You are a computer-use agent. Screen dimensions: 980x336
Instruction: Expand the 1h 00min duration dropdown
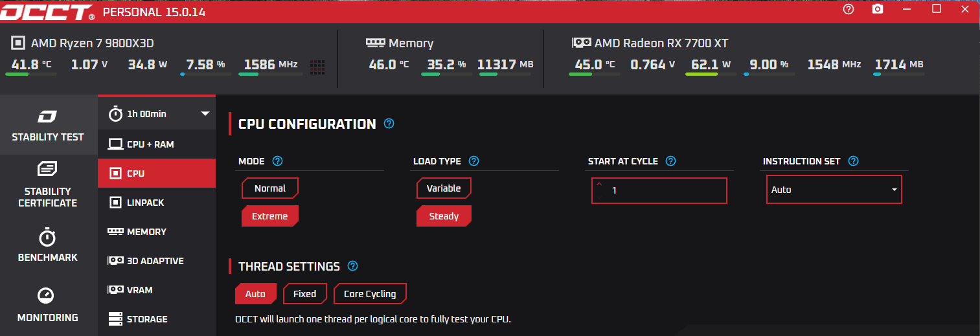point(205,113)
